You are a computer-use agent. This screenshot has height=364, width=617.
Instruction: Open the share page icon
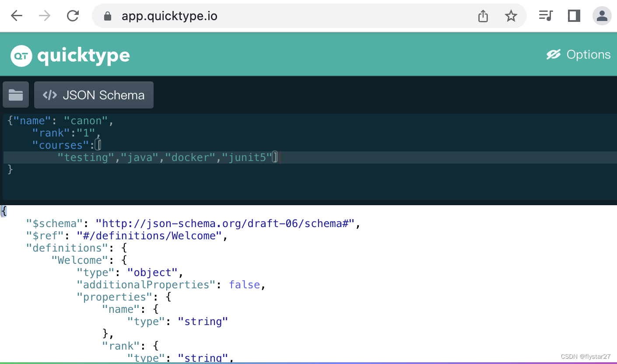coord(483,16)
